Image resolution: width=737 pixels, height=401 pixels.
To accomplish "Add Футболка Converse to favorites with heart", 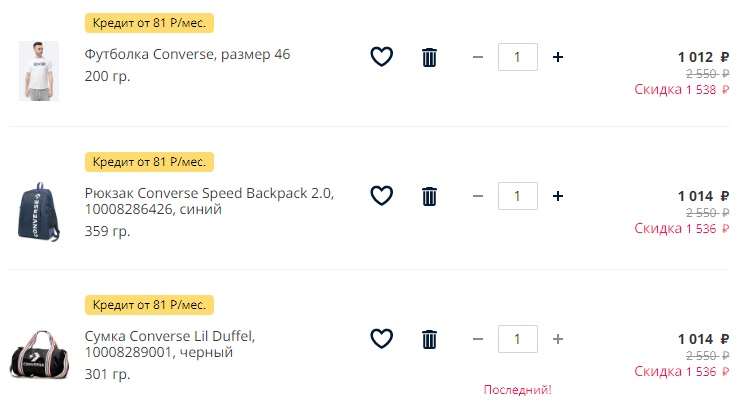I will pos(382,57).
